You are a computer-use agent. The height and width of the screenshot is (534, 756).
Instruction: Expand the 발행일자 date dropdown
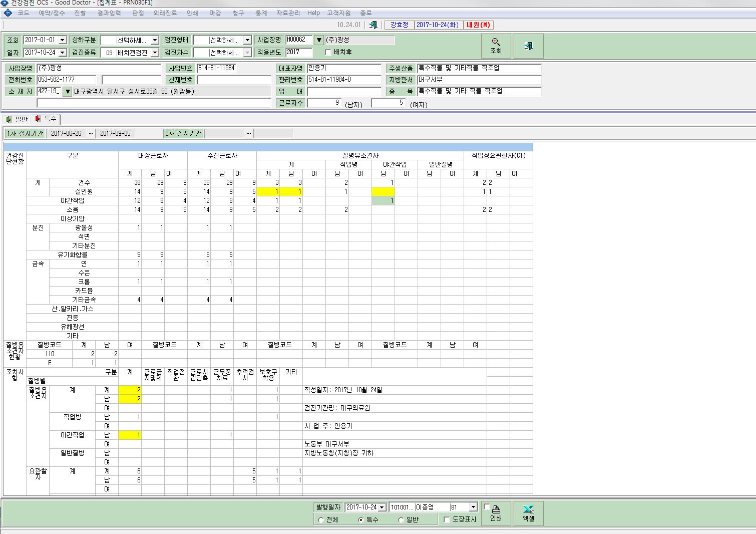point(382,507)
